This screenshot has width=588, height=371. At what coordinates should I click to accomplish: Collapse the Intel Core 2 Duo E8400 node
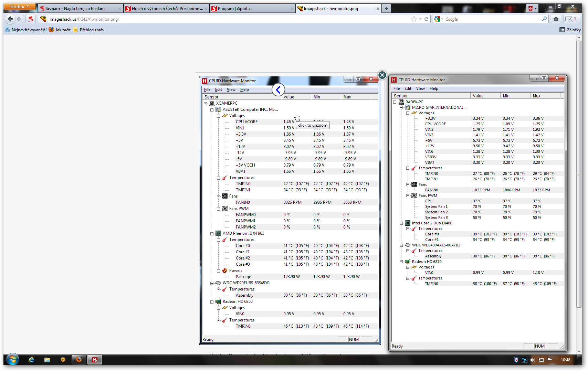401,223
